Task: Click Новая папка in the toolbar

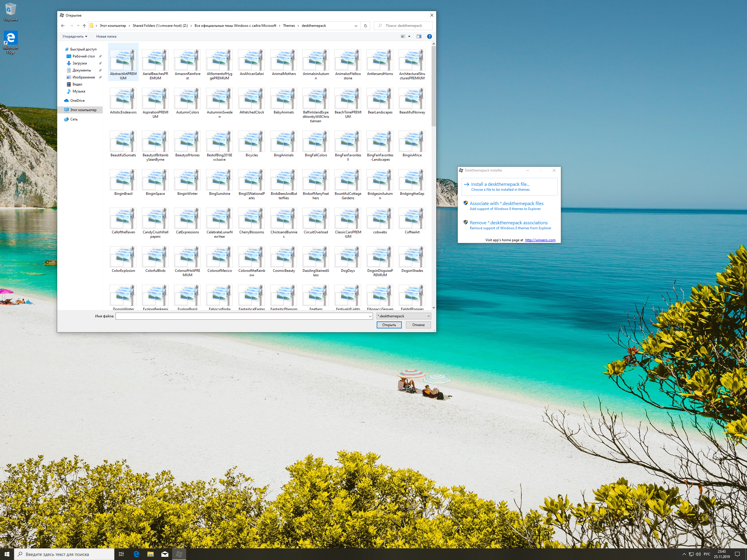Action: click(x=106, y=36)
